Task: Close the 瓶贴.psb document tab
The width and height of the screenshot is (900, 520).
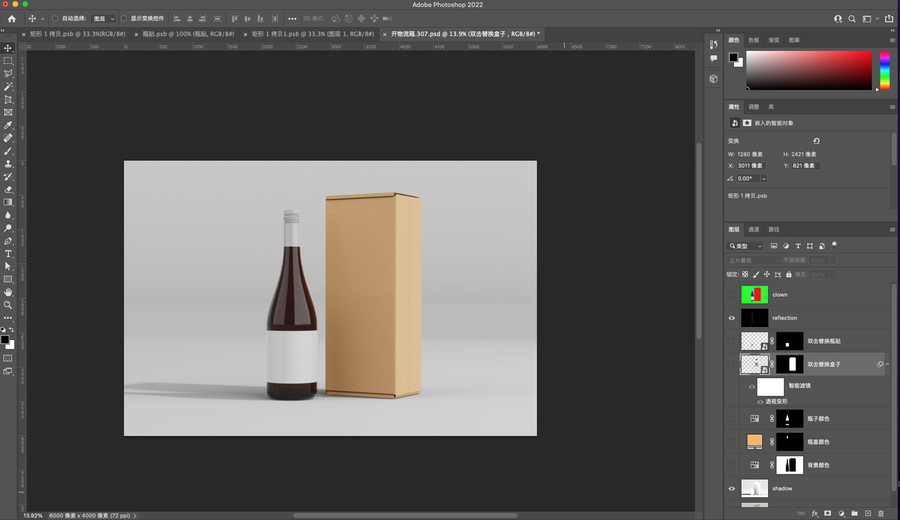Action: (x=136, y=34)
